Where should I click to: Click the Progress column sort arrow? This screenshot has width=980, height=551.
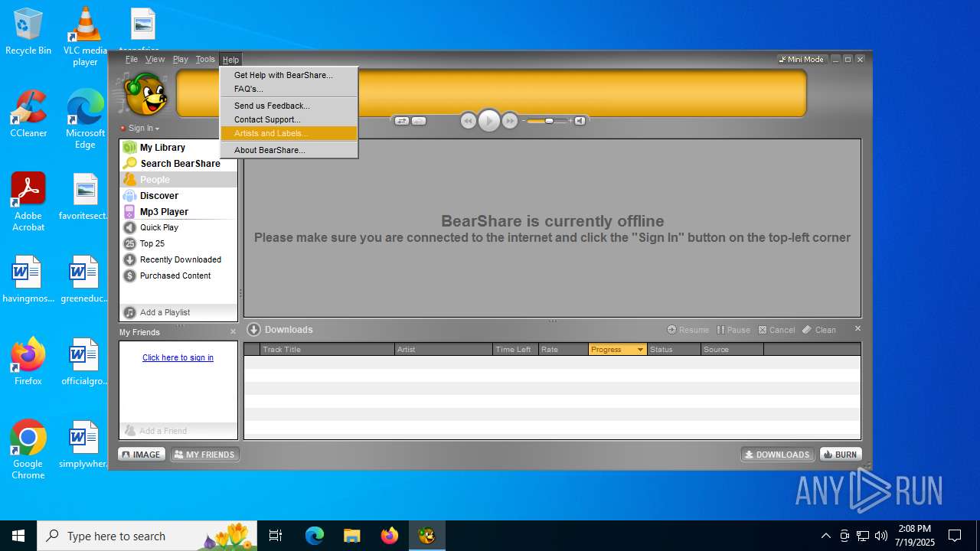(640, 350)
